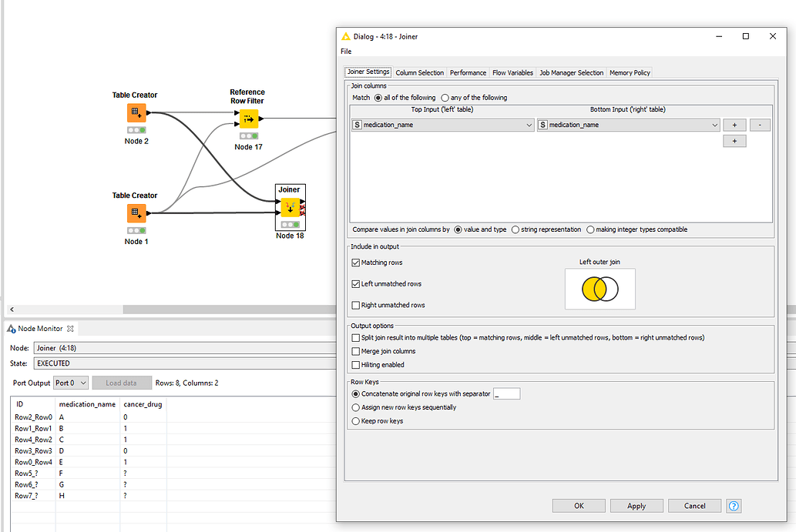Switch to the Column Selection tab

click(419, 72)
